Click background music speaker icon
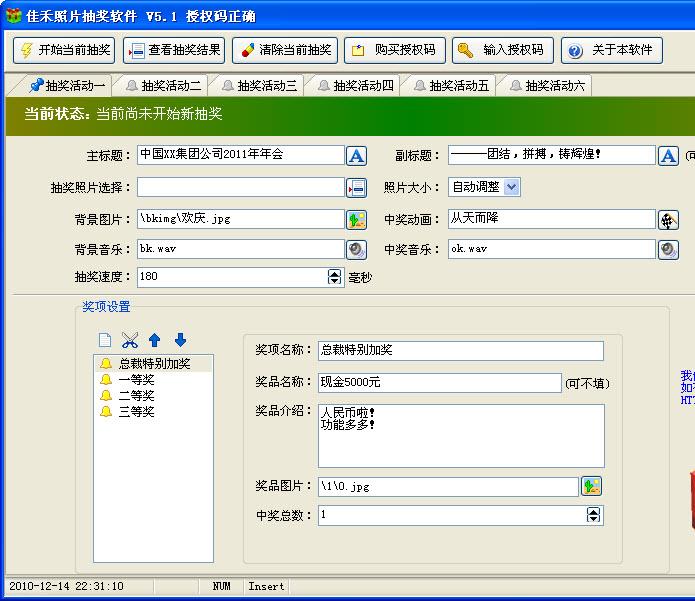Screen dimensions: 695x601 point(357,249)
